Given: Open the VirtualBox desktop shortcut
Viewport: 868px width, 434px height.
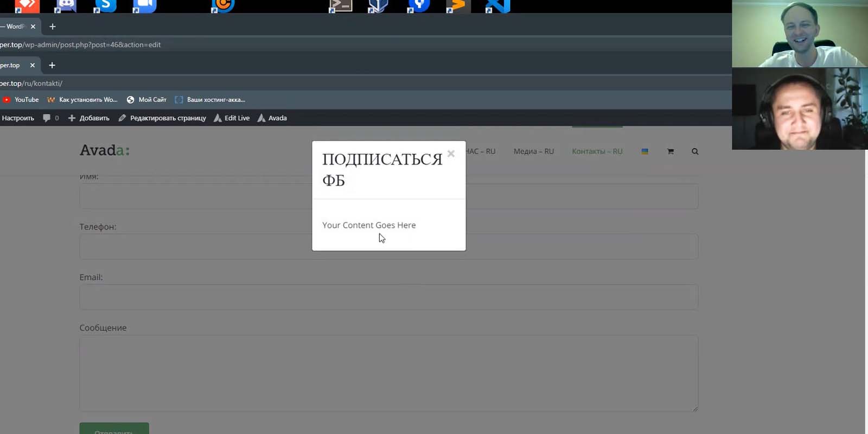Looking at the screenshot, I should click(379, 6).
